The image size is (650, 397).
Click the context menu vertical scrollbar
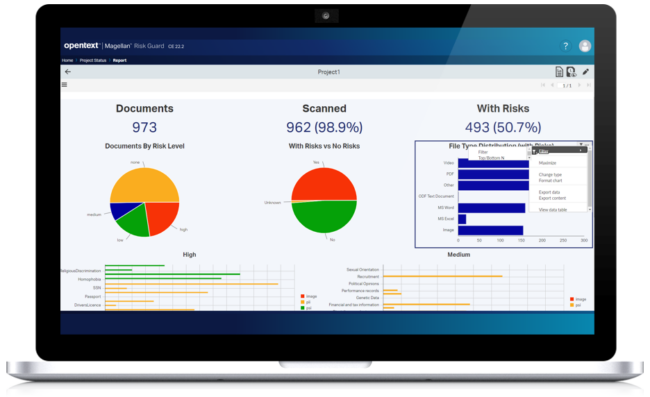click(x=589, y=180)
